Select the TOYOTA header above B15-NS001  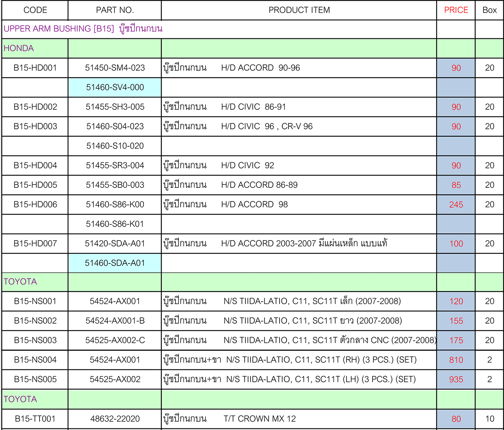click(x=35, y=282)
